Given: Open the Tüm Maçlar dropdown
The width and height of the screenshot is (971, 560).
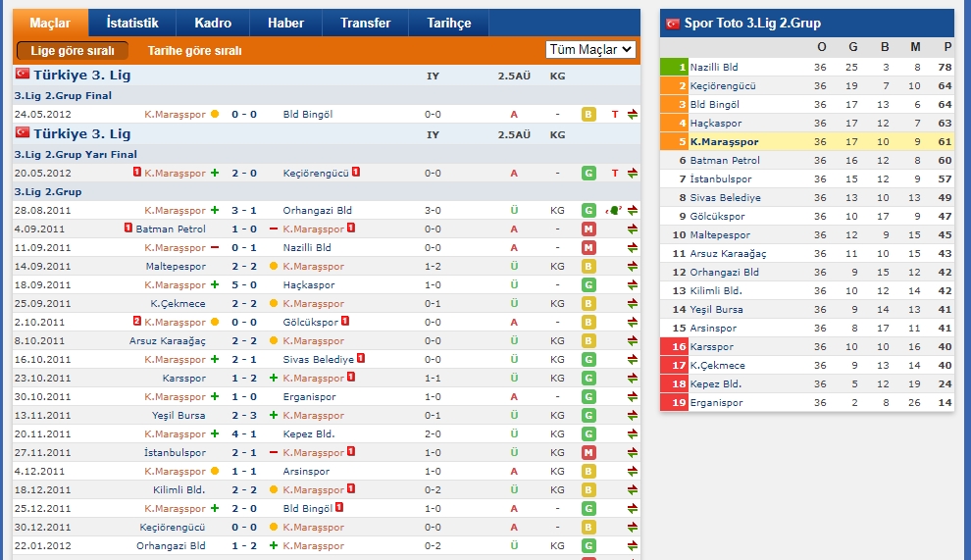Looking at the screenshot, I should (590, 49).
